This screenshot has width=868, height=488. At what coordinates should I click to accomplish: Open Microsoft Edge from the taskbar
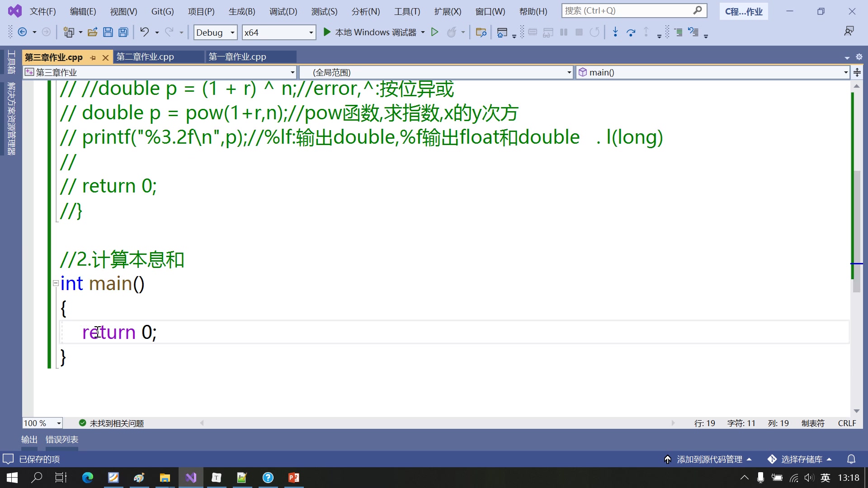click(88, 478)
